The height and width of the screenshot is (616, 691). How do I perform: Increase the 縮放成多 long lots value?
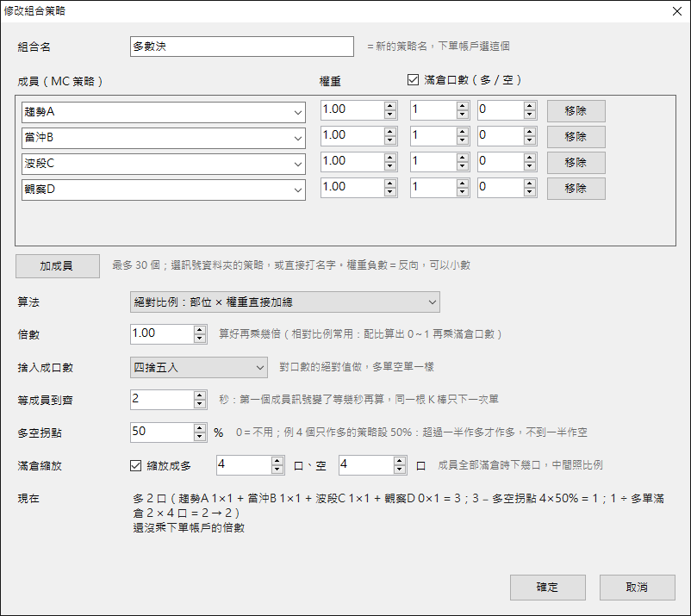[x=277, y=460]
